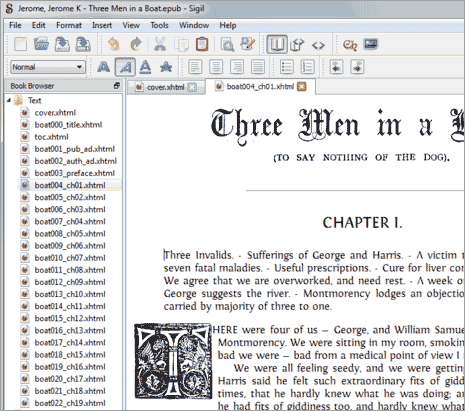Image resolution: width=465 pixels, height=411 pixels.
Task: Click the Sigil app icon in title bar
Action: click(x=9, y=8)
